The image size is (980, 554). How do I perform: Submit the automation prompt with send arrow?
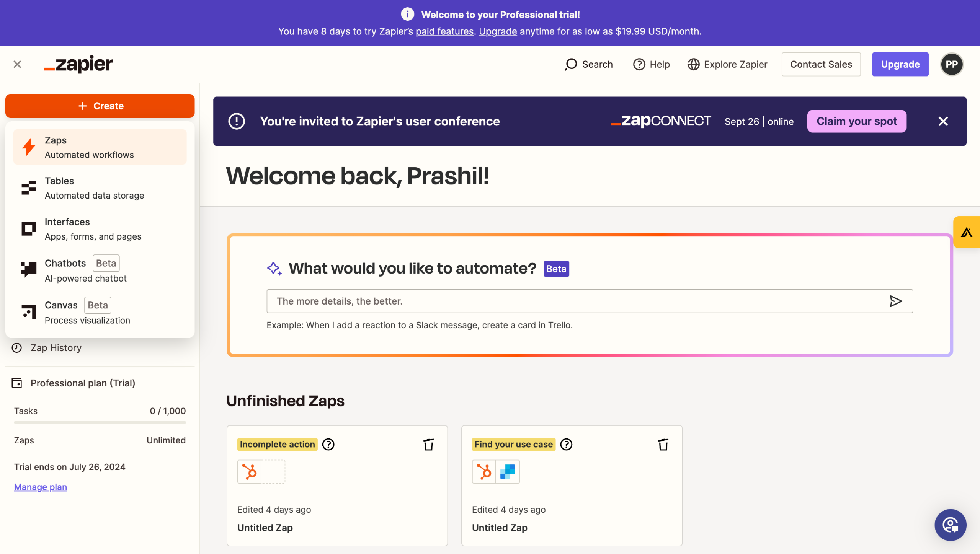tap(896, 301)
